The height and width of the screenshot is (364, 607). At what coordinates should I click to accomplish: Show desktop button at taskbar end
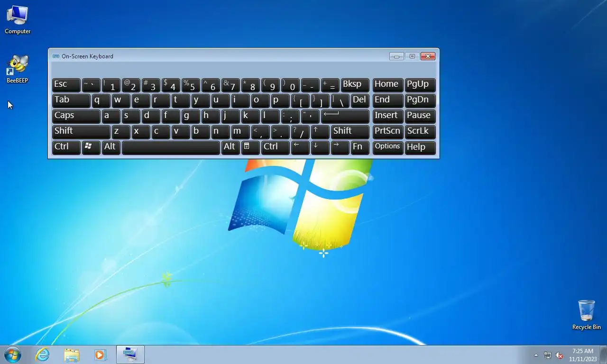point(604,355)
